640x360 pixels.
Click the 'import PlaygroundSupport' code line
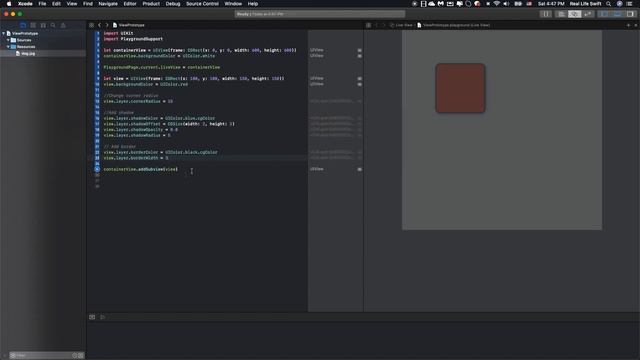[133, 39]
